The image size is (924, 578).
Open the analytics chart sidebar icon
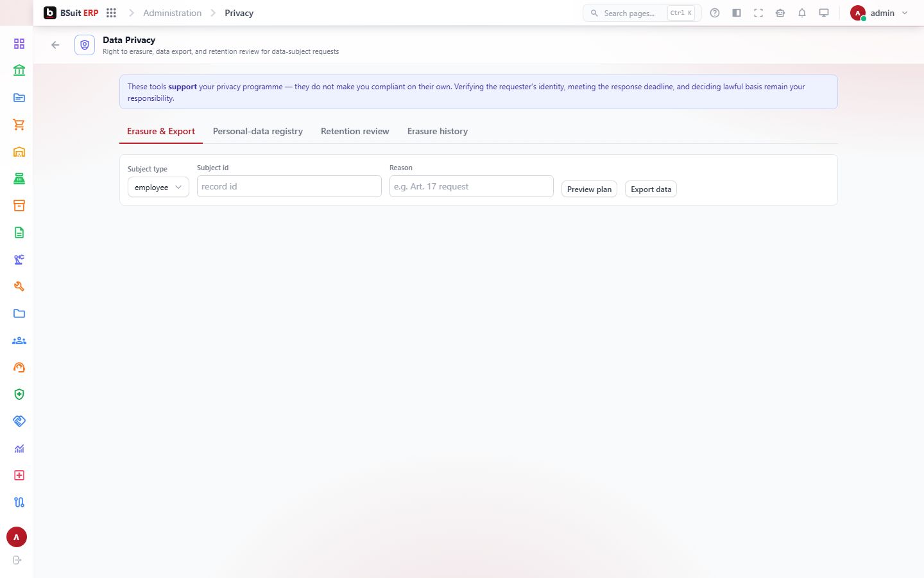coord(19,448)
